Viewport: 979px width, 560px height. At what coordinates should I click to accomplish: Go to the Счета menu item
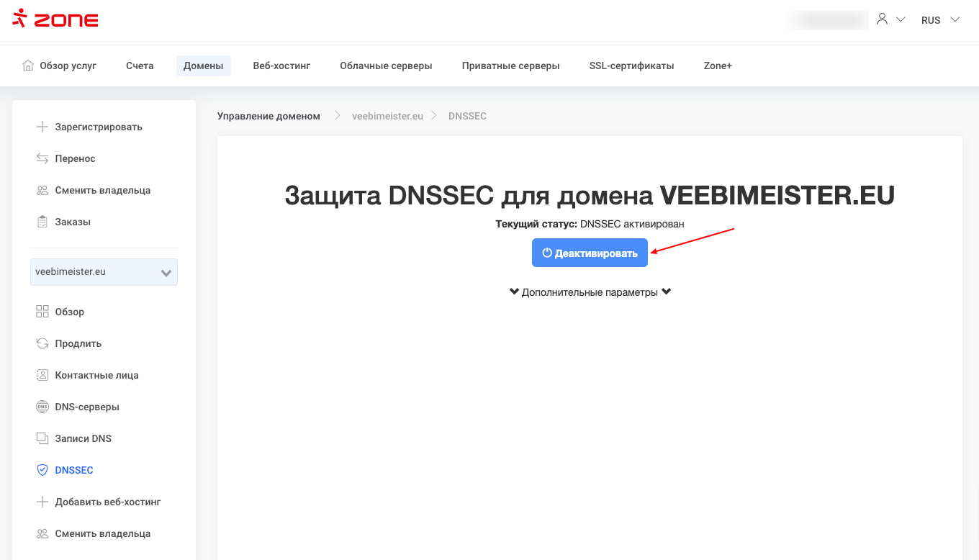click(x=140, y=66)
